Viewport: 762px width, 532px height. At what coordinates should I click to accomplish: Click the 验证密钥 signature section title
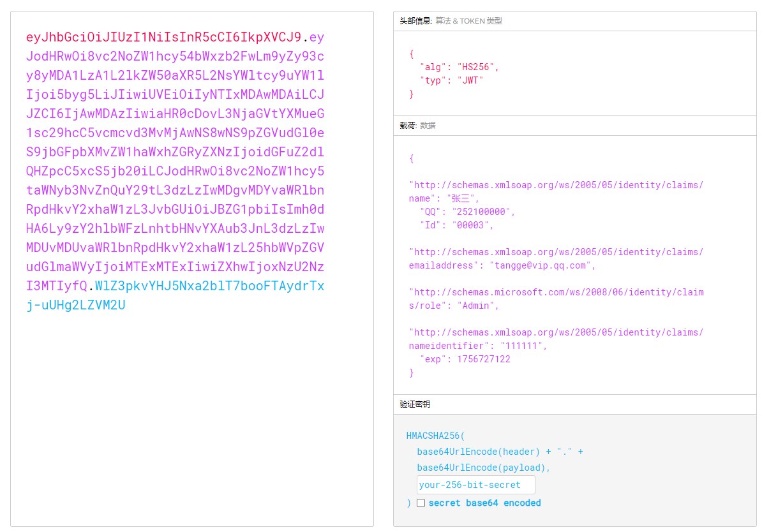click(x=415, y=404)
